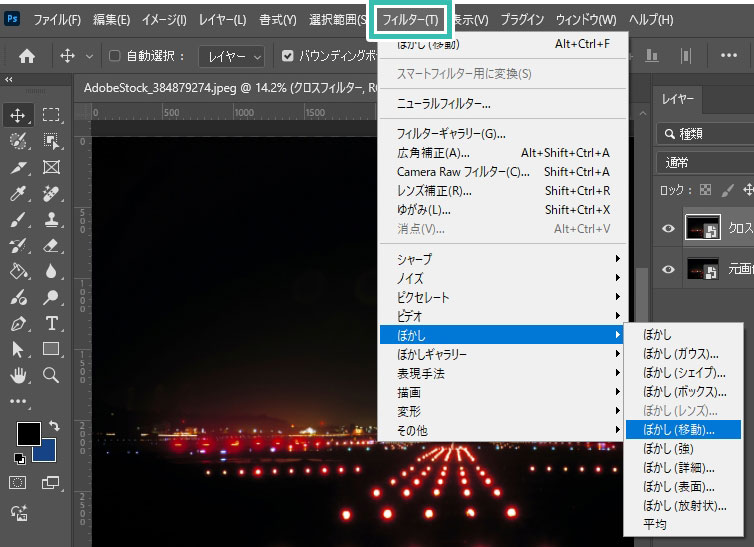
Task: Click the Home icon in options bar
Action: click(27, 57)
